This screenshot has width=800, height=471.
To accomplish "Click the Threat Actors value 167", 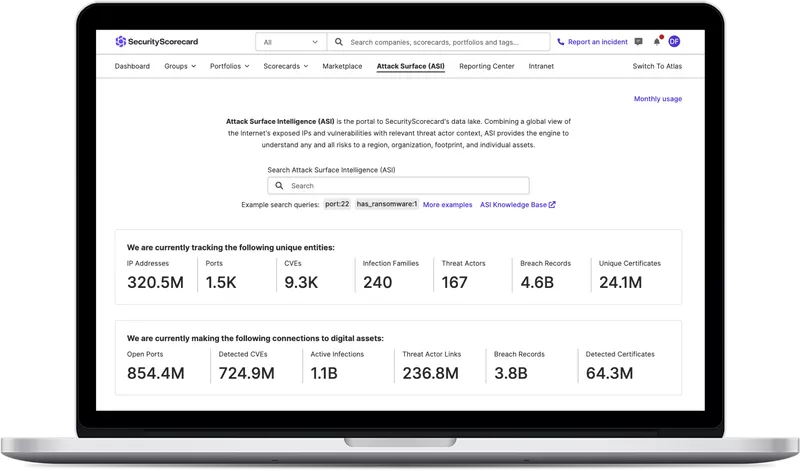I will click(x=454, y=282).
